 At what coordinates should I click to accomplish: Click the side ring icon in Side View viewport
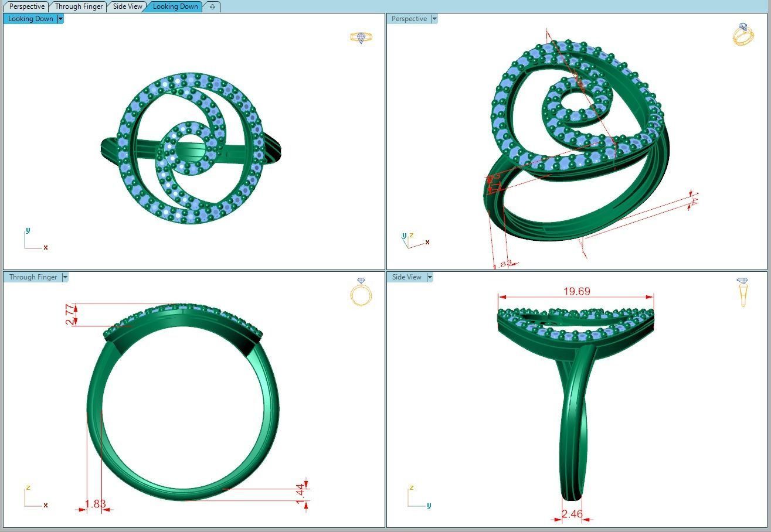[743, 292]
